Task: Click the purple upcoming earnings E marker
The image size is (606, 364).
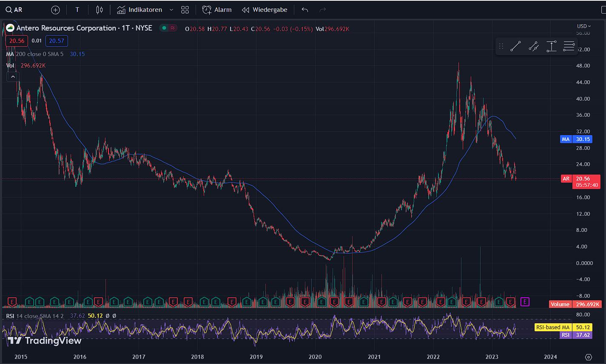Action: (x=525, y=302)
